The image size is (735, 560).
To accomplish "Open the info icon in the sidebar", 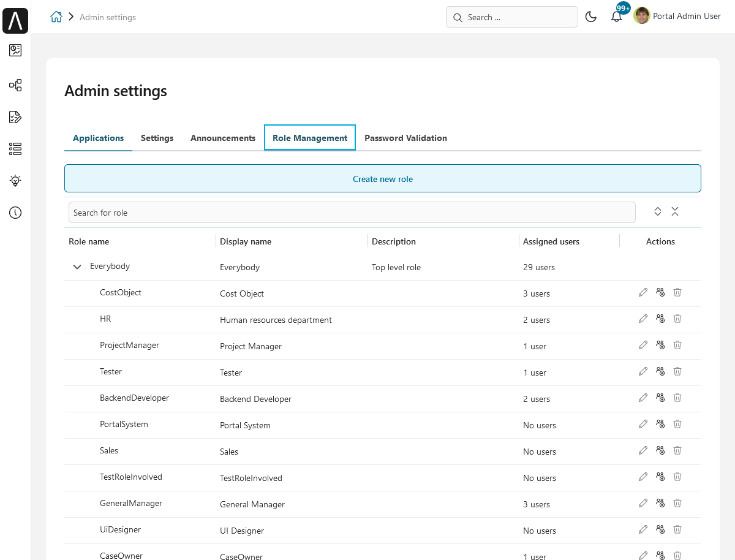I will click(x=15, y=213).
